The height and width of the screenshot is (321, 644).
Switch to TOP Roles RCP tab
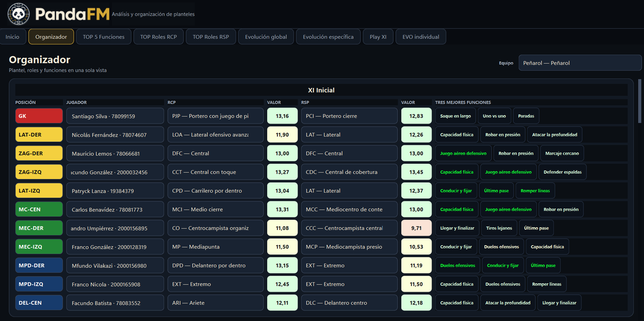coord(158,37)
